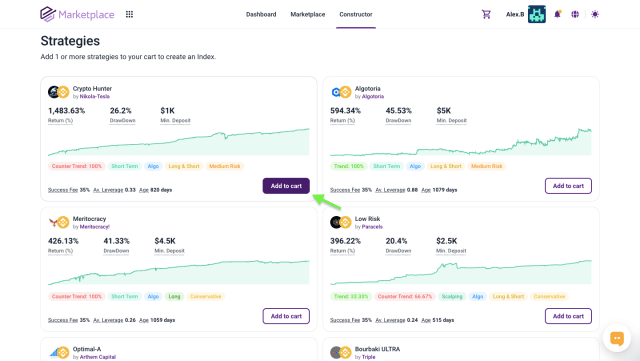Click the Alex.B profile avatar
This screenshot has height=361, width=640.
pos(536,14)
